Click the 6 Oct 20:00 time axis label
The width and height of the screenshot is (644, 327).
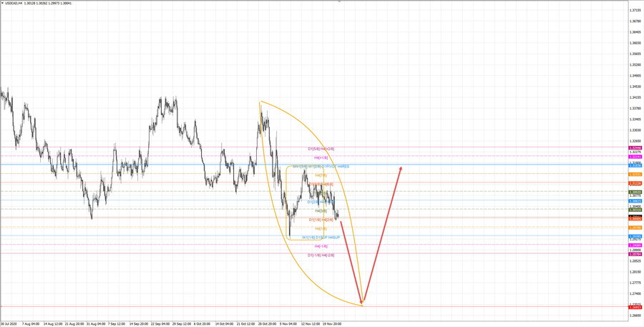[x=202, y=323]
